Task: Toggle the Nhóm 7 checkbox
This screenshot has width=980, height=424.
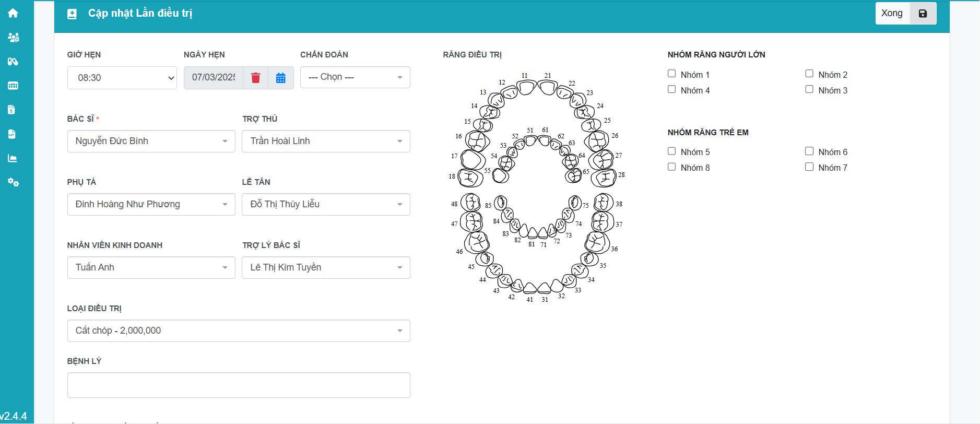Action: (x=809, y=167)
